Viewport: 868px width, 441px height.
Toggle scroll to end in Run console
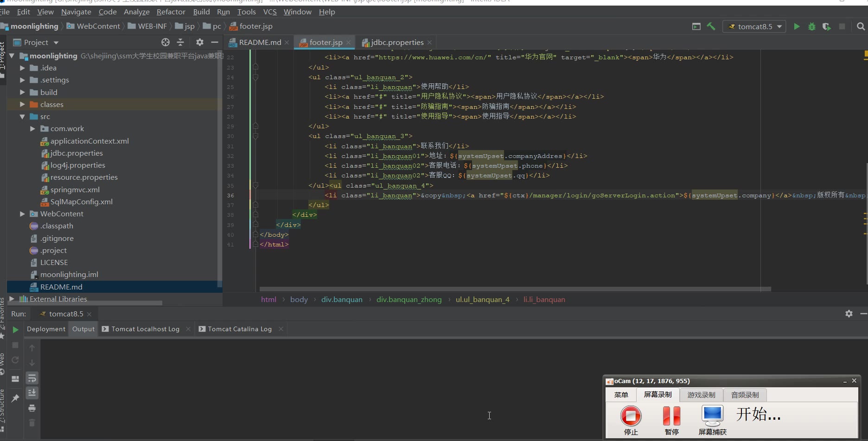point(32,393)
